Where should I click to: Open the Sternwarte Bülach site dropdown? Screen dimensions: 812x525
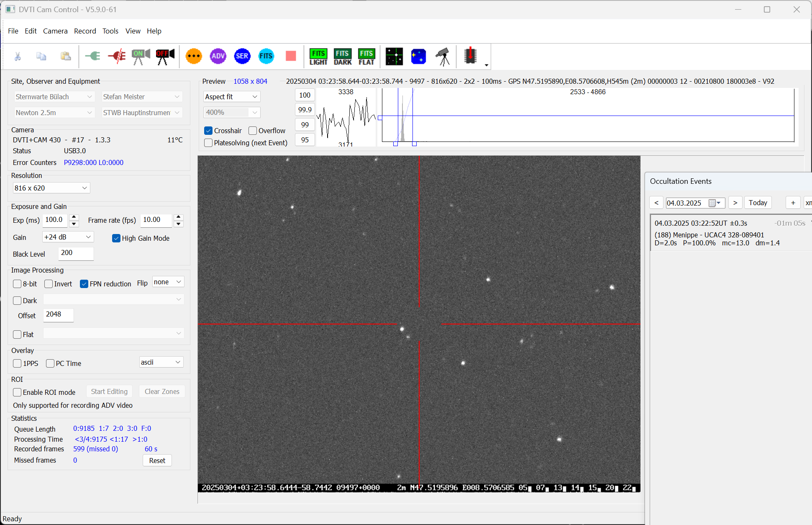coord(54,97)
